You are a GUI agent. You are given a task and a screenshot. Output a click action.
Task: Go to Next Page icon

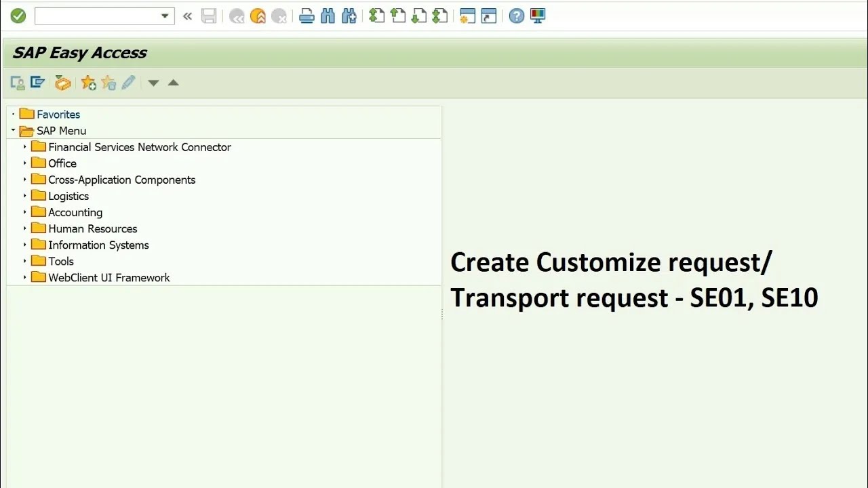pos(419,16)
